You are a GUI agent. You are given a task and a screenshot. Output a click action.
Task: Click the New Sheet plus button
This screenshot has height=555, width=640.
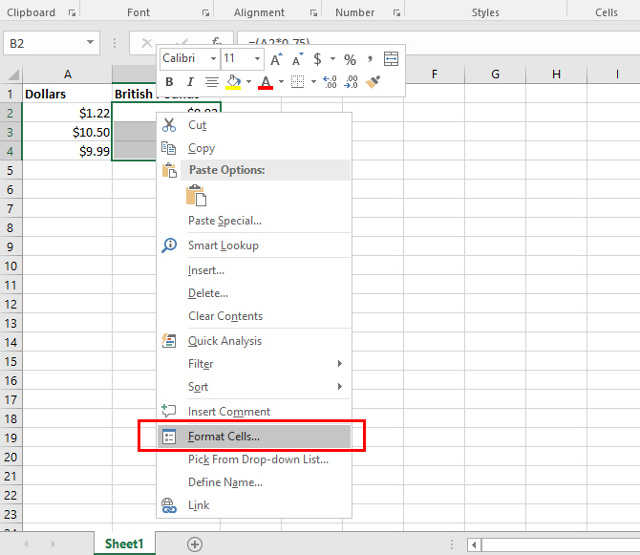point(195,544)
